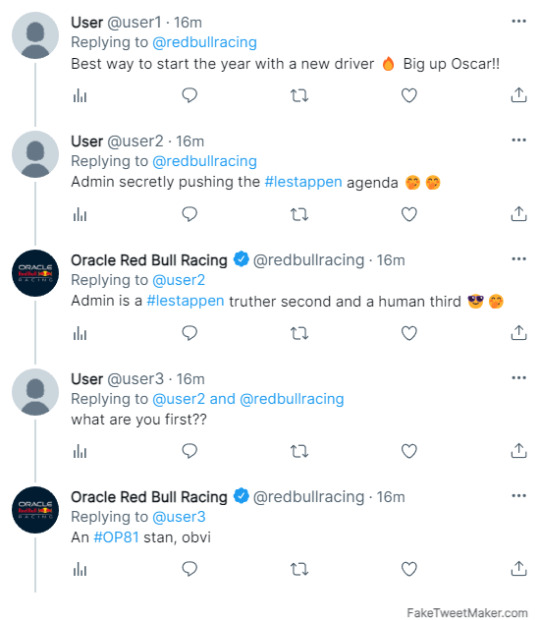Like user1's tweet about Oscar

point(409,95)
